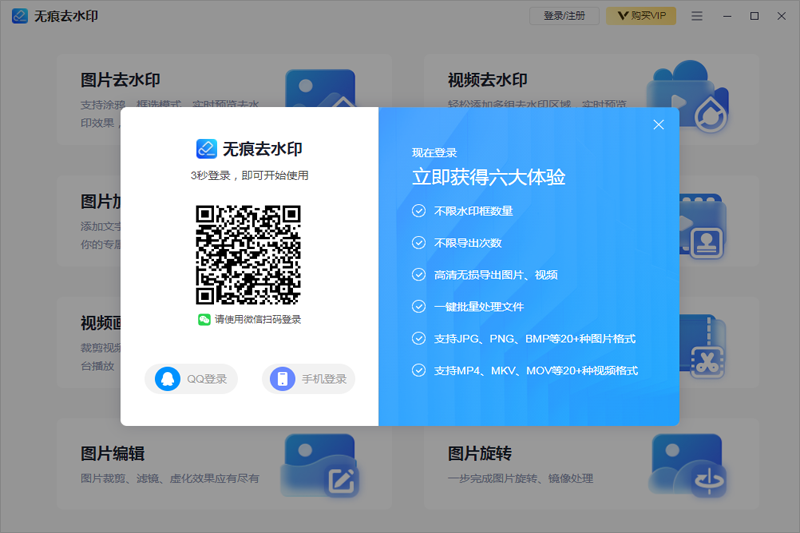800x533 pixels.
Task: Click the crown icon on 购买VIP
Action: pyautogui.click(x=622, y=16)
